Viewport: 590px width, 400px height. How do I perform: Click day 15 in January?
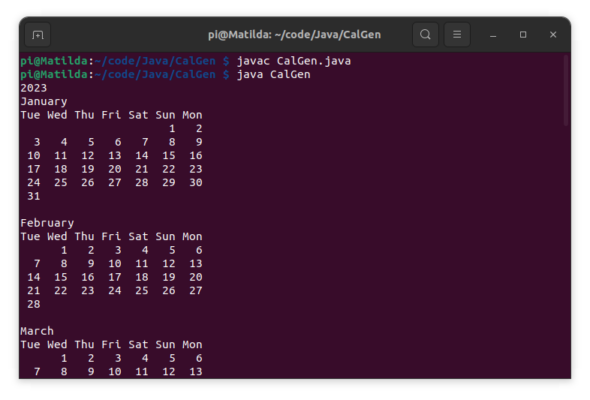169,155
